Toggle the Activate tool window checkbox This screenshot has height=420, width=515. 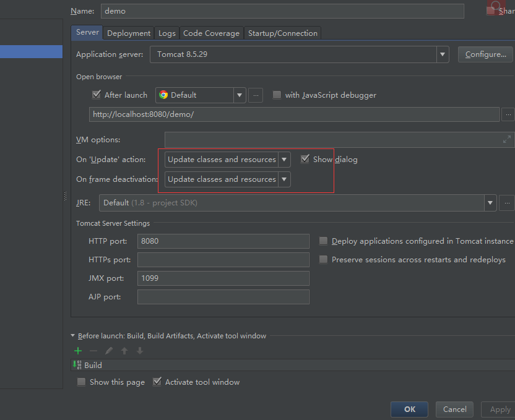coord(157,382)
